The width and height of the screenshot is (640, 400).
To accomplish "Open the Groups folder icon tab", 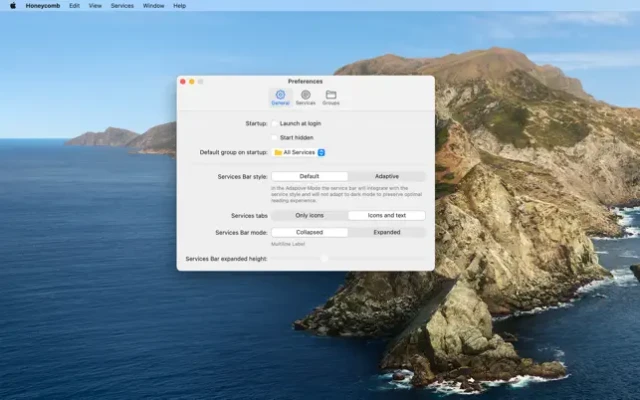I will click(331, 95).
